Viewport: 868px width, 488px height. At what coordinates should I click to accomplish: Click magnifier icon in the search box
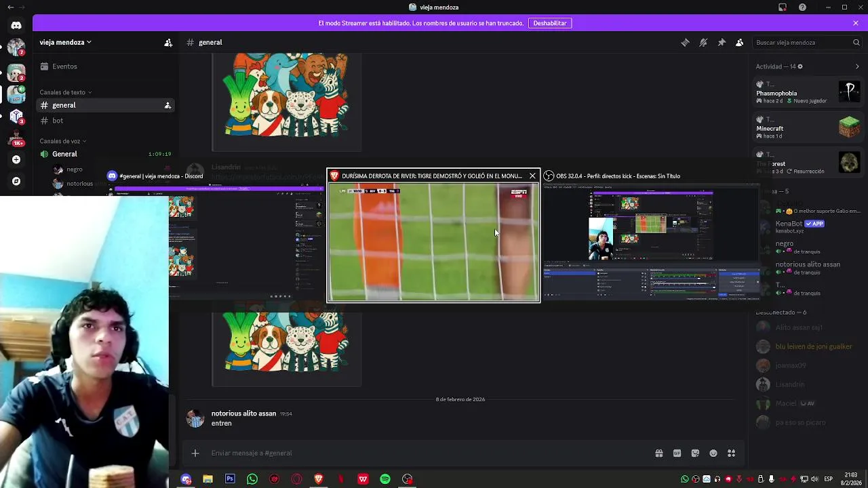click(x=856, y=43)
